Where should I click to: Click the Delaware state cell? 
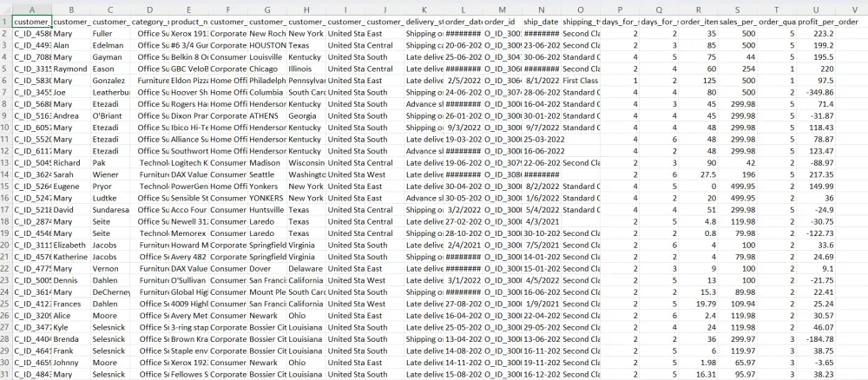306,269
